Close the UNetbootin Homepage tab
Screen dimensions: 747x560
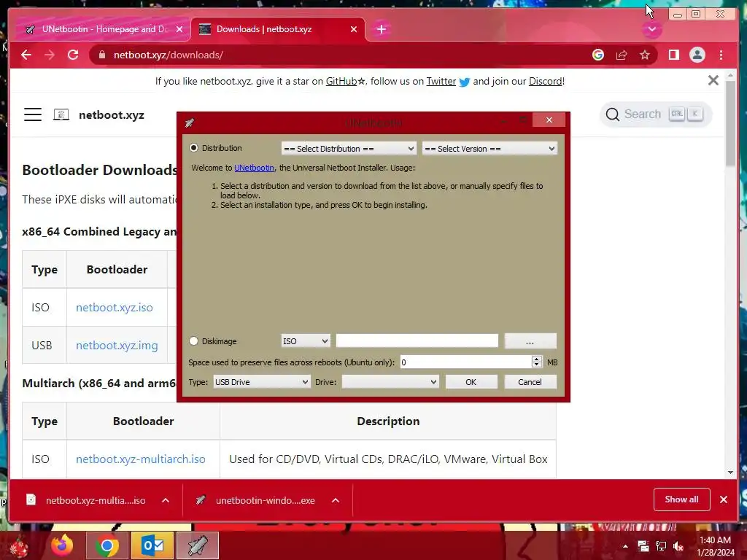[179, 29]
